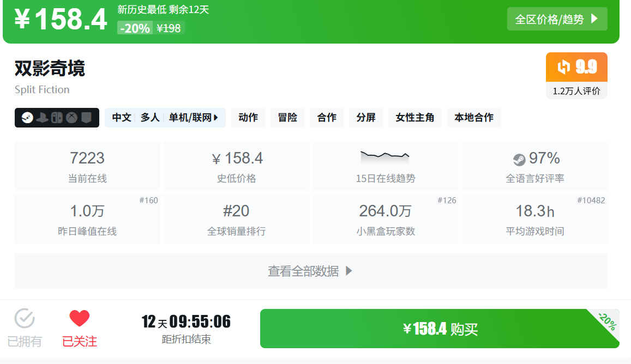Click the 97% 全语言好评率 value

click(544, 159)
